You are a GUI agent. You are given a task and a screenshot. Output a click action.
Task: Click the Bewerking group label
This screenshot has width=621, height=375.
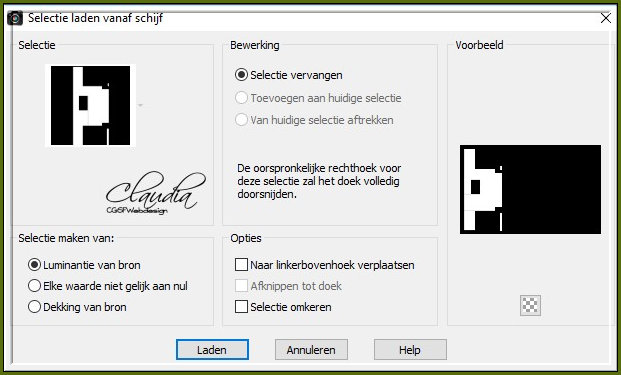[255, 45]
